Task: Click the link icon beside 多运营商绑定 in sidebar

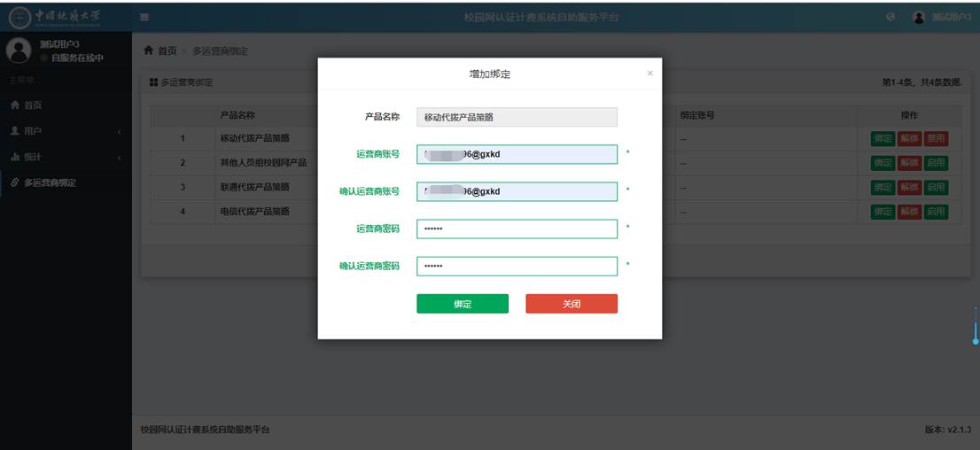Action: pyautogui.click(x=15, y=182)
